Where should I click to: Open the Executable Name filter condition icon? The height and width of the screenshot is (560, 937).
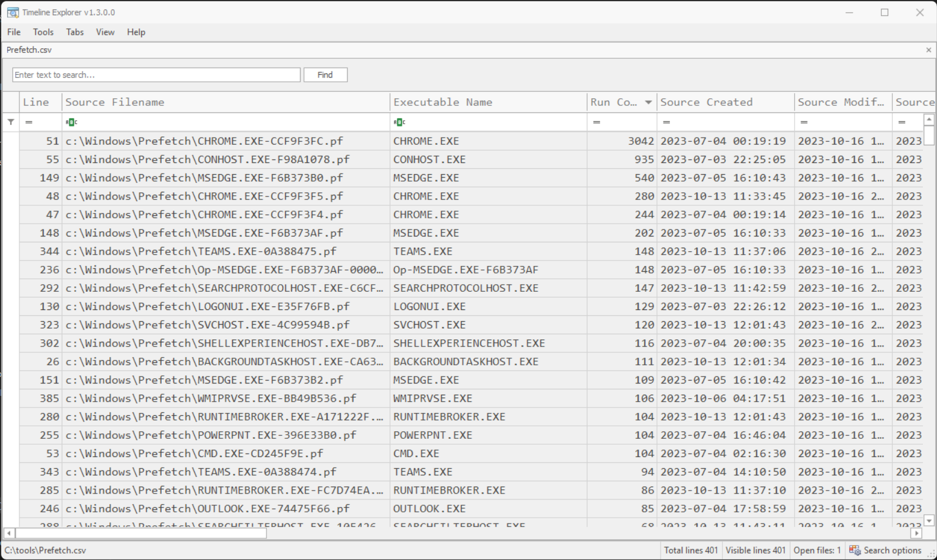[x=399, y=122]
